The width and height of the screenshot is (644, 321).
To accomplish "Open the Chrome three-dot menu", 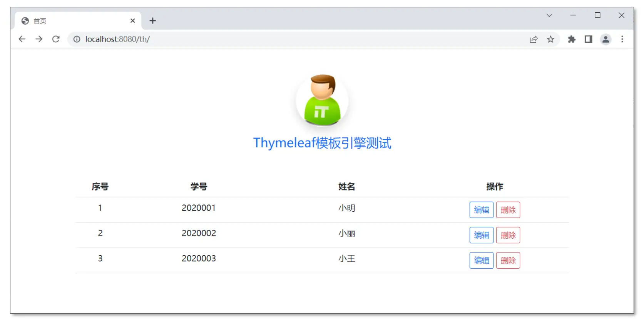I will click(x=622, y=39).
